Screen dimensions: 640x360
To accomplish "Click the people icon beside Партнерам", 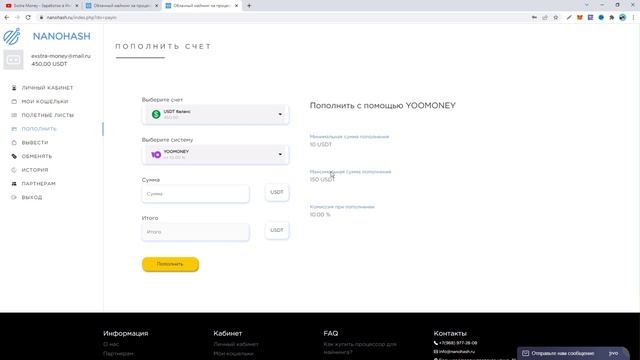I will click(14, 184).
